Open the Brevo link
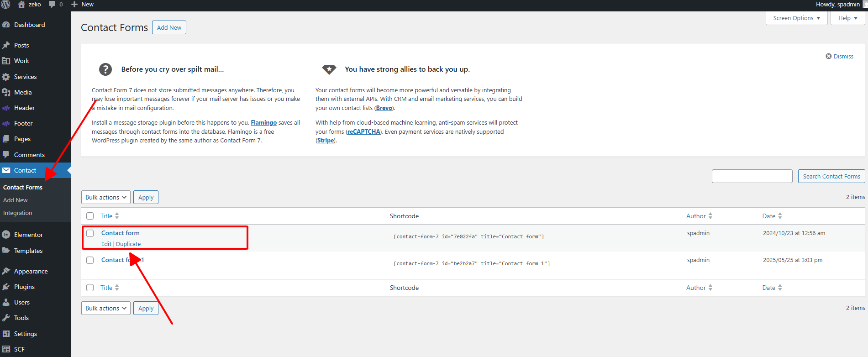This screenshot has width=868, height=357. (x=384, y=108)
